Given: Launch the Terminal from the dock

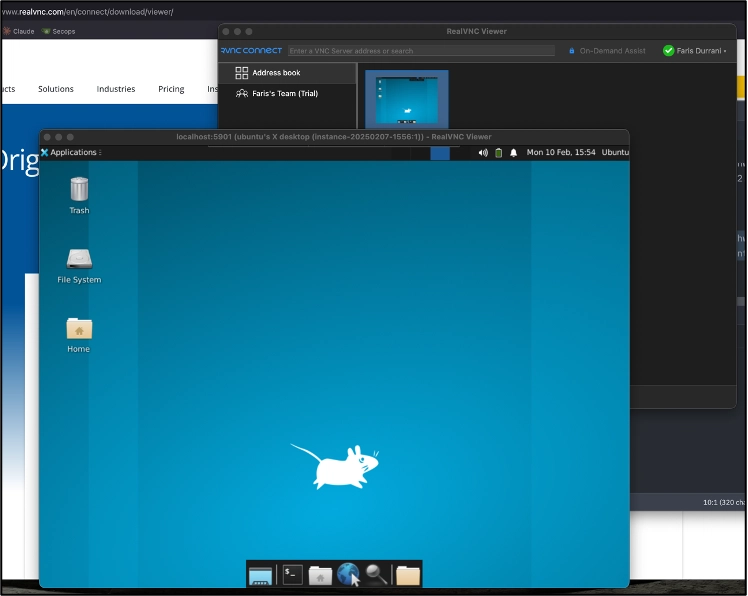Looking at the screenshot, I should [292, 574].
